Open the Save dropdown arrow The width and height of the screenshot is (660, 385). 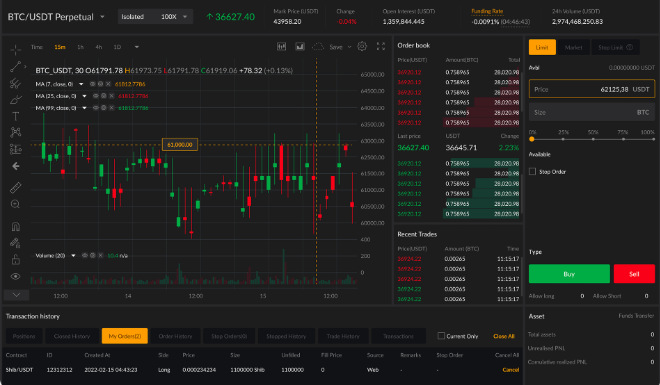click(349, 47)
